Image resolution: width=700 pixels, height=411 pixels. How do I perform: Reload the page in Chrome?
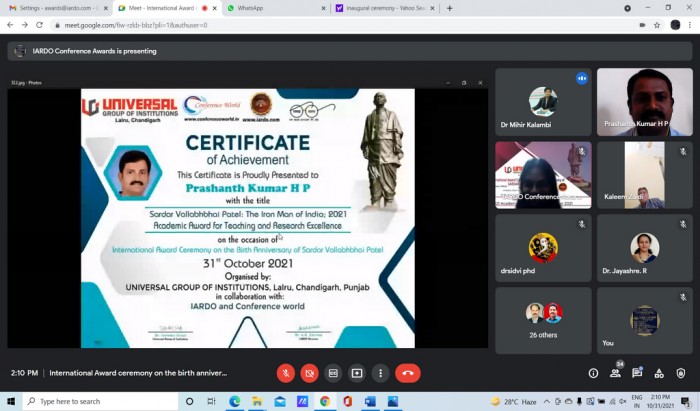coord(39,25)
